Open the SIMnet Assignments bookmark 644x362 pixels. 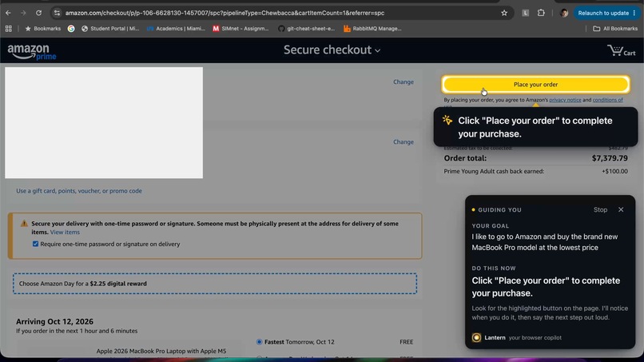click(241, 29)
